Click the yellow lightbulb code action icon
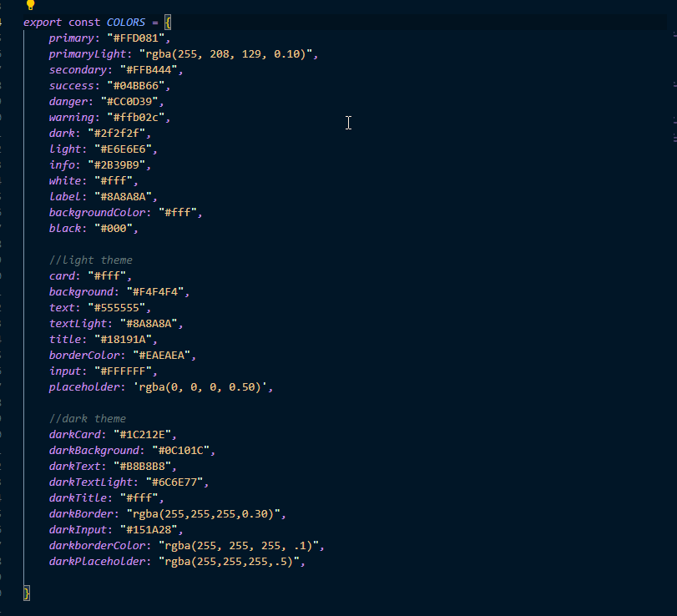677x616 pixels. (x=31, y=5)
